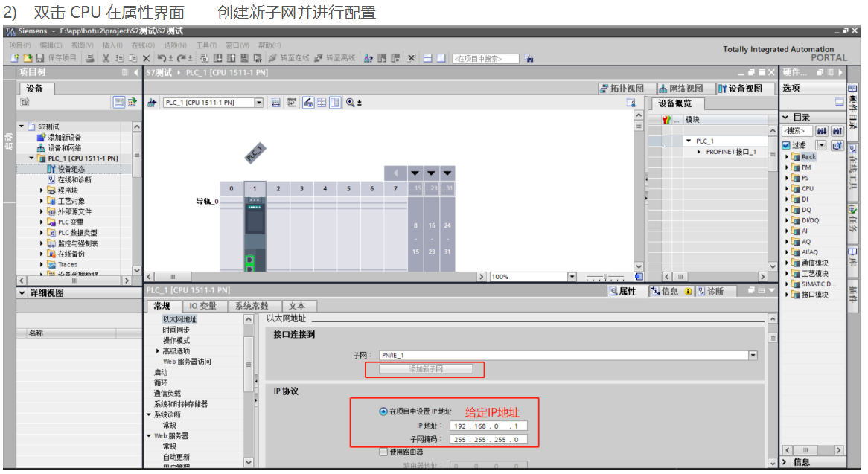This screenshot has height=474, width=868.
Task: Go online with 转至在线 button
Action: 289,58
